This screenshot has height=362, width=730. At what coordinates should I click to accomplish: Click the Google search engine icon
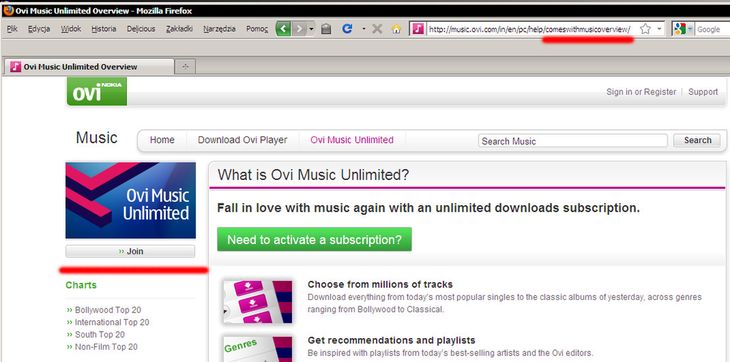[680, 29]
